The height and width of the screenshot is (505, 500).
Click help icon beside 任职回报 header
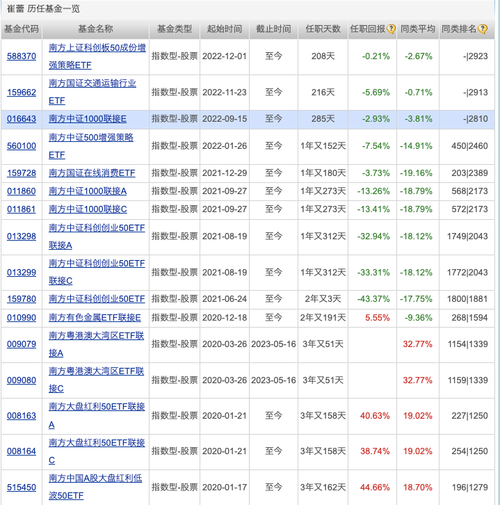point(391,29)
